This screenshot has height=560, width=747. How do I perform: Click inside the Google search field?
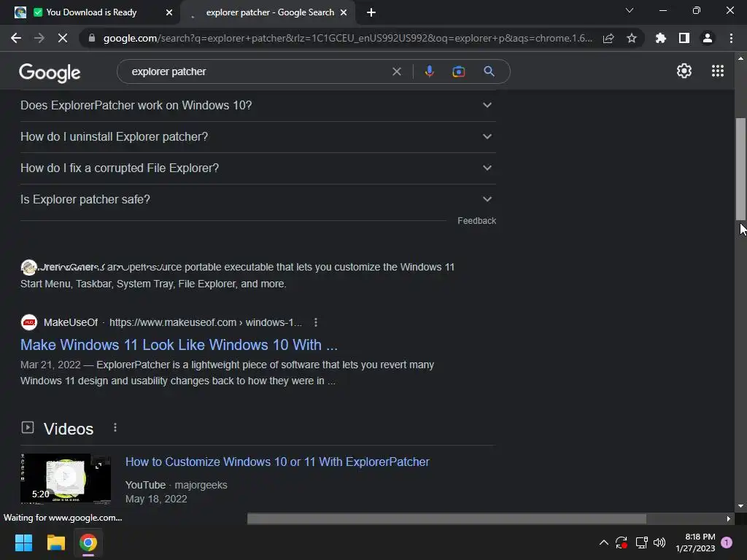[258, 71]
